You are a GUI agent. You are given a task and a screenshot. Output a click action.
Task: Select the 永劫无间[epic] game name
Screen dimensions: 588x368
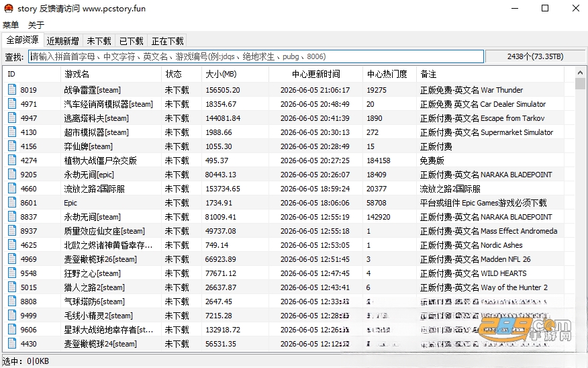click(89, 175)
